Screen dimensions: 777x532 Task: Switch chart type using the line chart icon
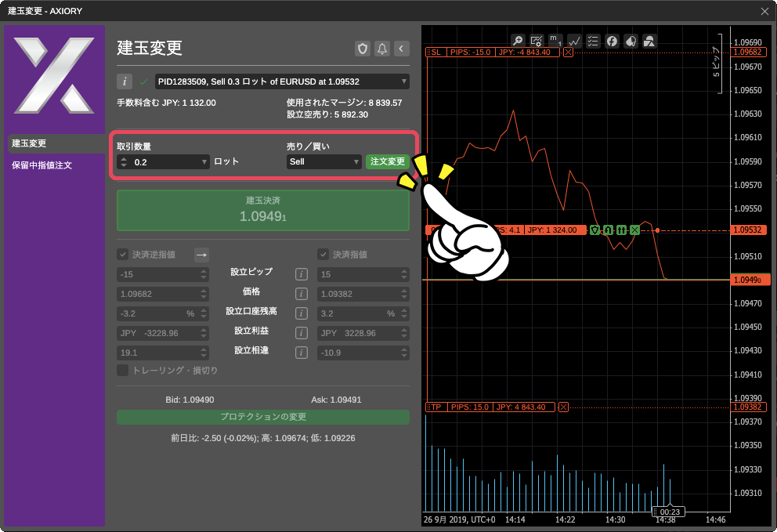click(x=574, y=41)
